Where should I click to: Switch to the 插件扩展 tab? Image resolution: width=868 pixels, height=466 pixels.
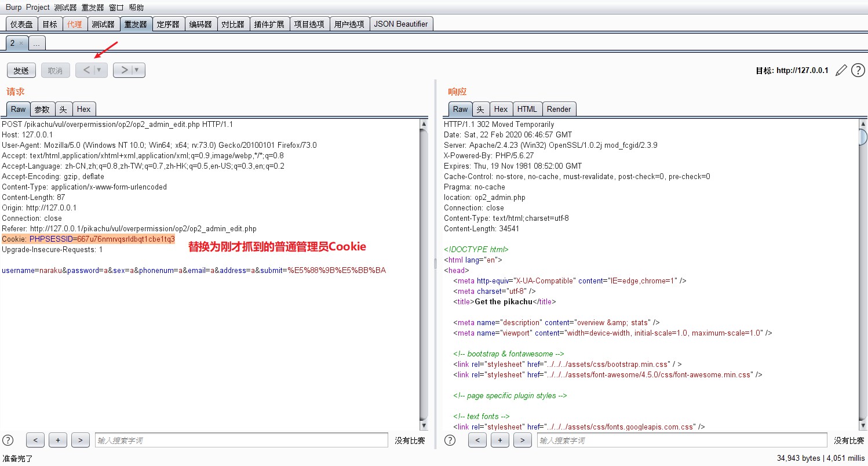click(x=269, y=24)
